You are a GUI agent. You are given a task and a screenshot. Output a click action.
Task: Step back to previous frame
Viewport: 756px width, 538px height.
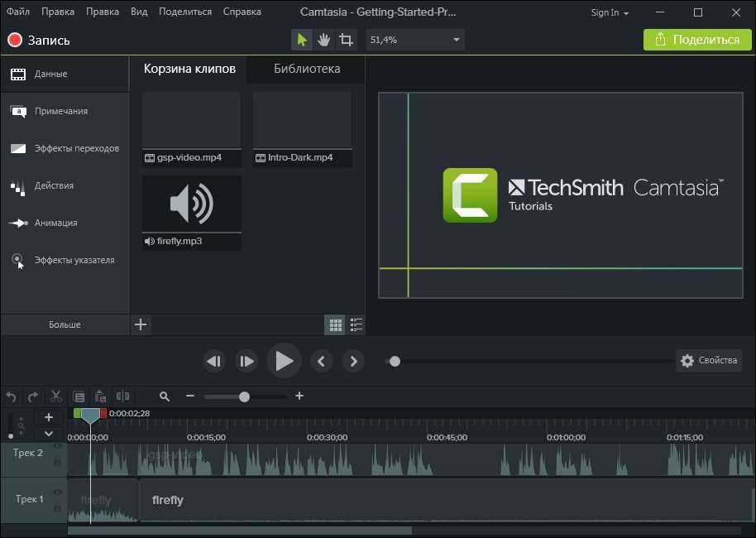pyautogui.click(x=214, y=361)
